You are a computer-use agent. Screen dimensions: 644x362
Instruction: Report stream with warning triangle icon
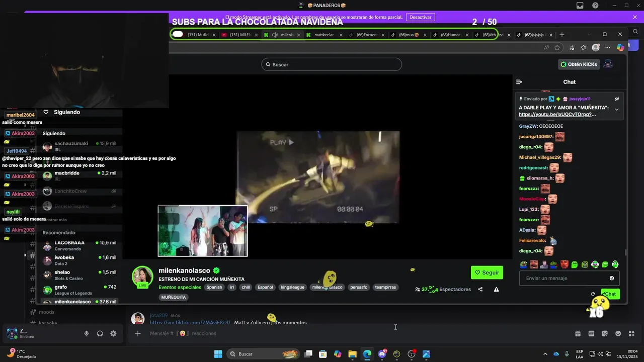tap(497, 289)
